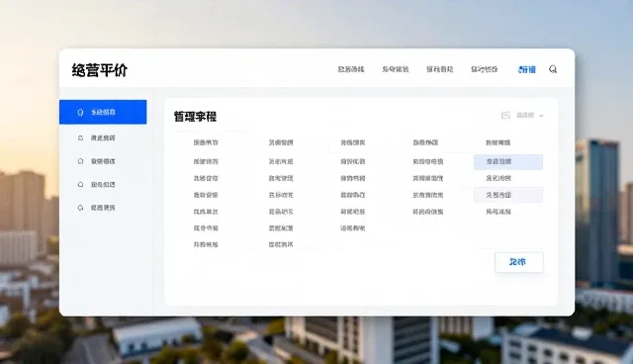Viewport: 633px width, 364px height.
Task: Select the active blue sidebar menu item
Action: point(103,112)
